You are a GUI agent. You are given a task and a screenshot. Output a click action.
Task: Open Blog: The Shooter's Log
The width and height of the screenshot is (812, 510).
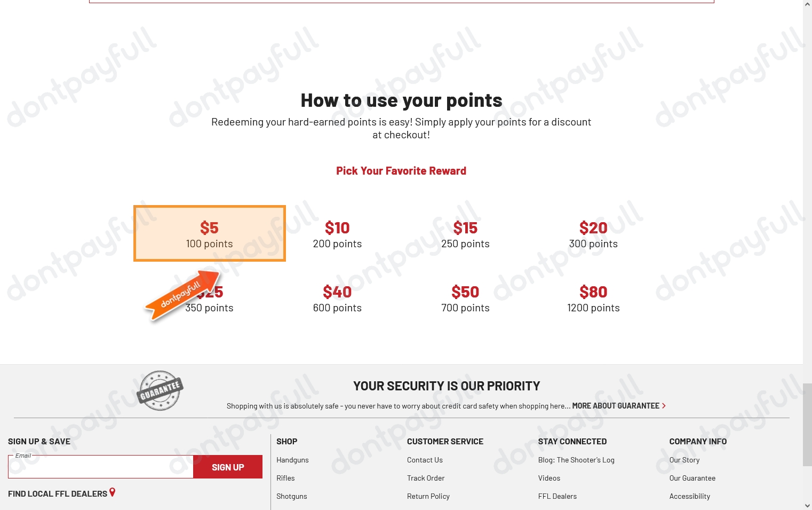pos(576,460)
